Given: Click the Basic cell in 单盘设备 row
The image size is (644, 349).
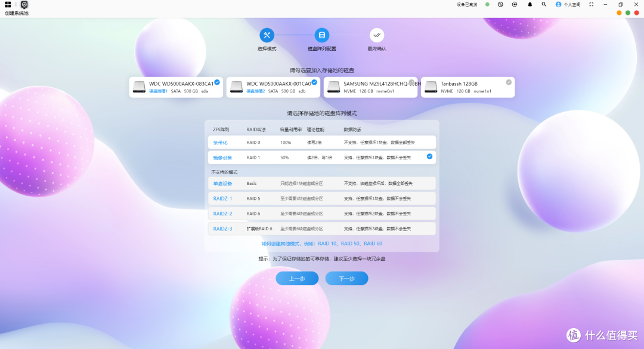Looking at the screenshot, I should [252, 183].
